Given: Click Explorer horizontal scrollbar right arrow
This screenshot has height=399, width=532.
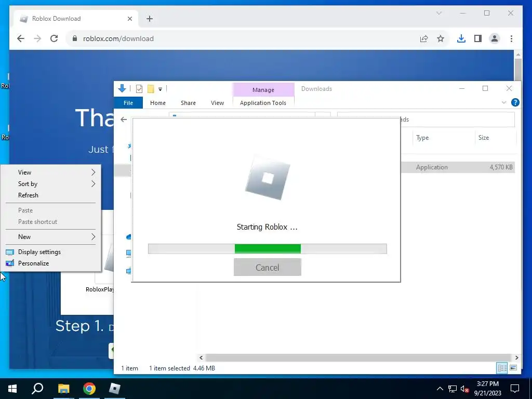Looking at the screenshot, I should click(516, 357).
